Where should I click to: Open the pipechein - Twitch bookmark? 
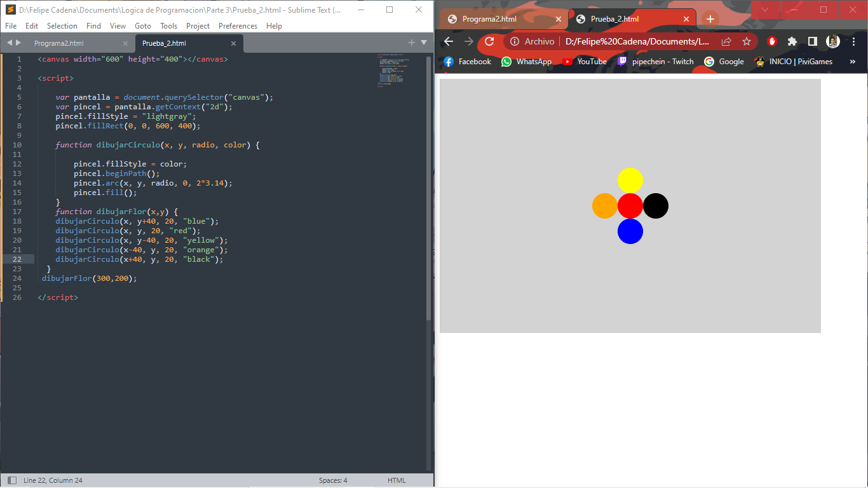point(655,62)
